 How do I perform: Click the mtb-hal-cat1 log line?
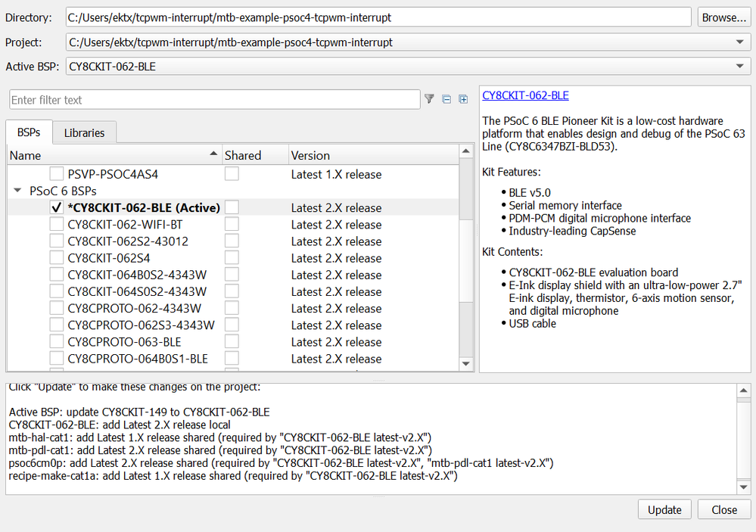click(220, 437)
